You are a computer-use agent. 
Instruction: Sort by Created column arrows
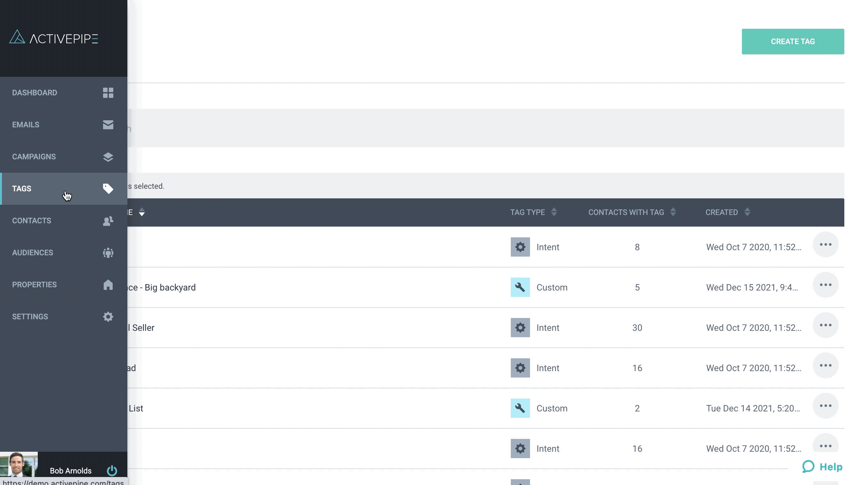[x=747, y=212]
